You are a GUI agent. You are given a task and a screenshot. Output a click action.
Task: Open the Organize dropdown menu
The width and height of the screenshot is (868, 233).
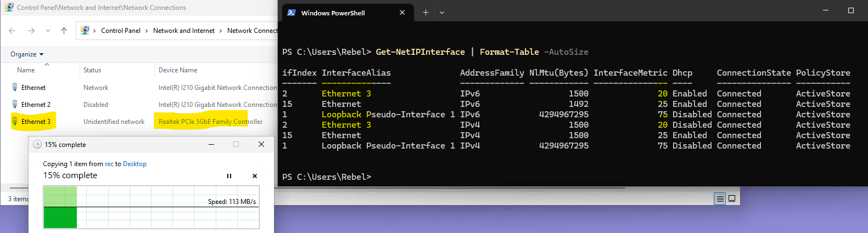point(27,54)
